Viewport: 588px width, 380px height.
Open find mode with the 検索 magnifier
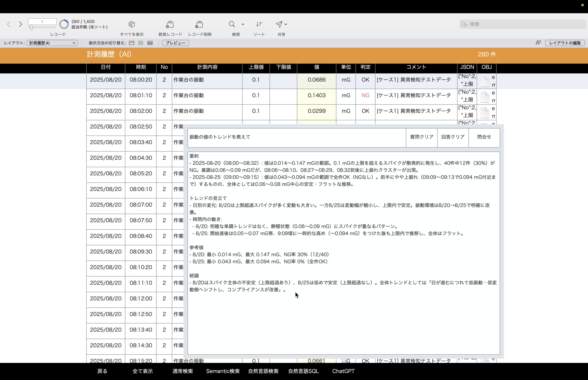pyautogui.click(x=232, y=24)
